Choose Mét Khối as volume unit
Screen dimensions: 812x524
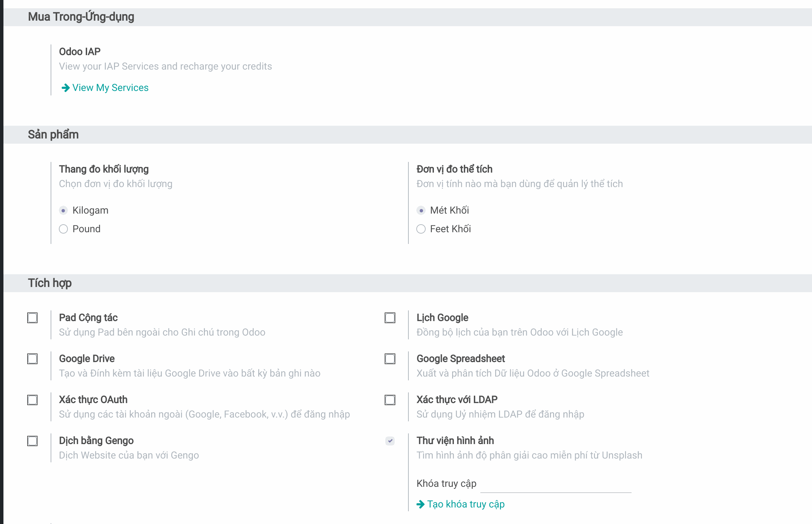(421, 210)
